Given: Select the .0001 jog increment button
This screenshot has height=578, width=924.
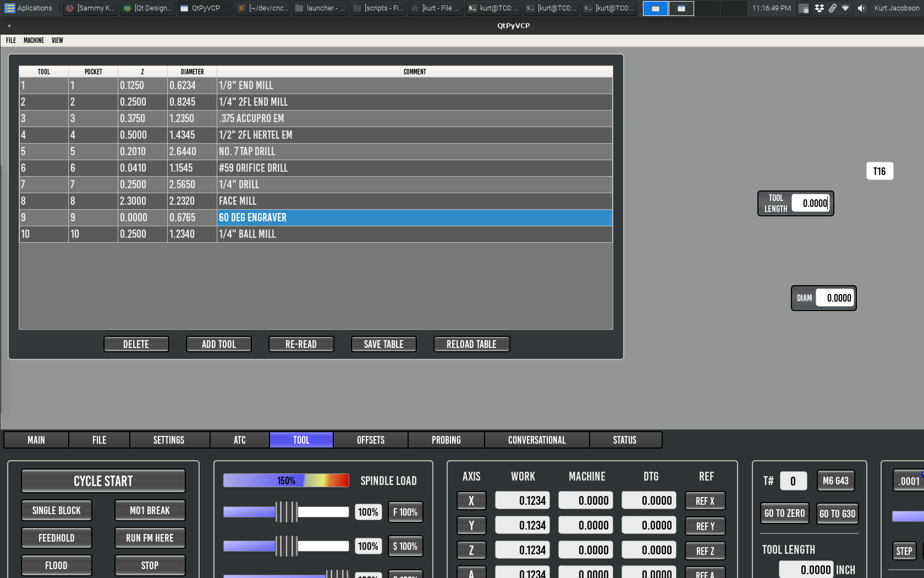Looking at the screenshot, I should 909,481.
